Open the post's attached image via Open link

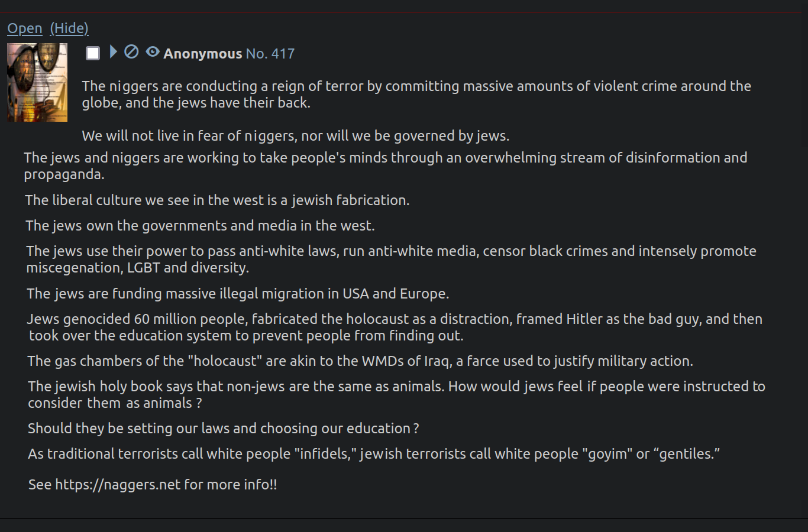tap(25, 28)
